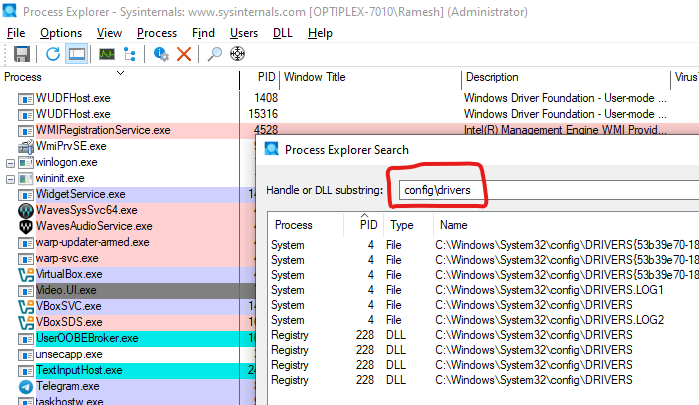699x405 pixels.
Task: Click the UserOOBEBroker.exe process icon
Action: pyautogui.click(x=26, y=339)
